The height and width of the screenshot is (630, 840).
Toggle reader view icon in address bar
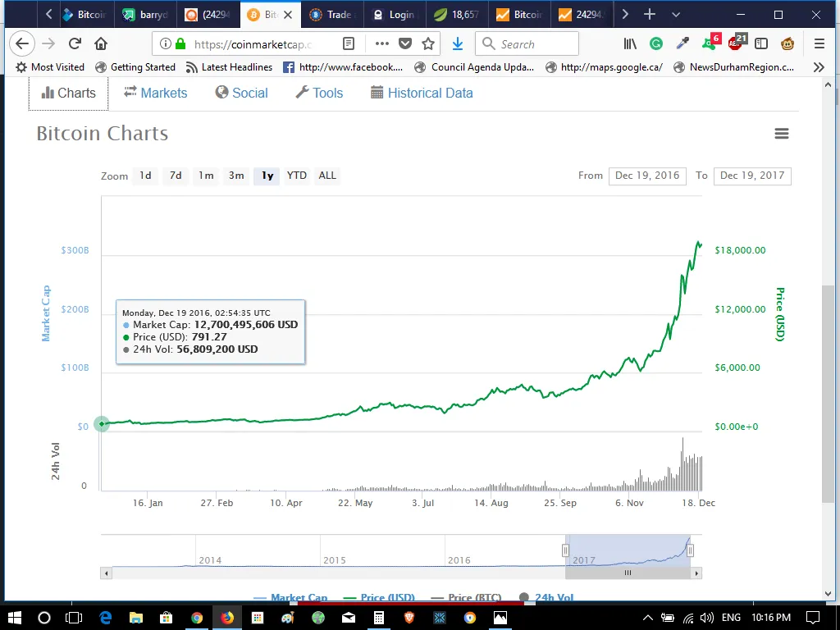(348, 44)
